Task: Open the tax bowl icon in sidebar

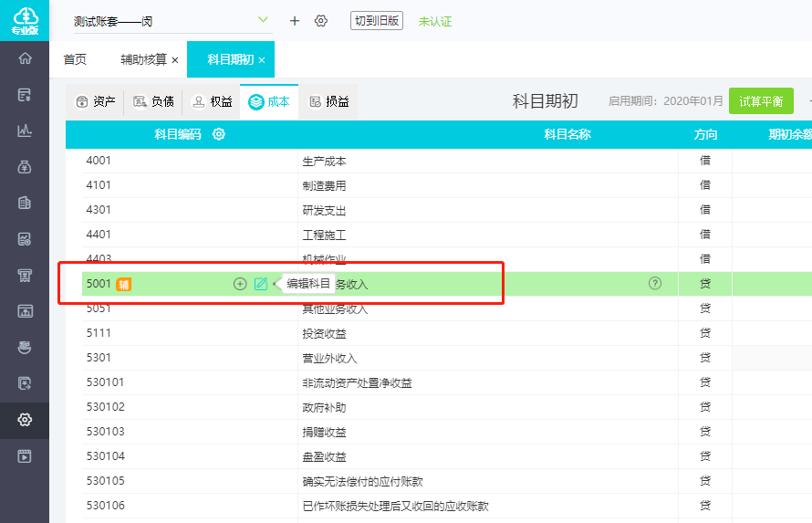Action: click(x=25, y=347)
